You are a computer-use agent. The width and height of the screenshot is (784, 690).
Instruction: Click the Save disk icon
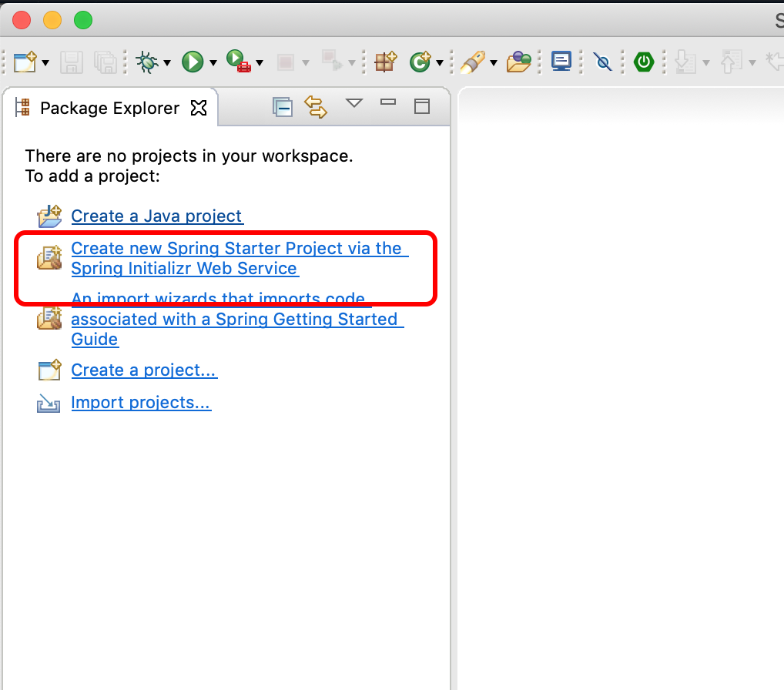(x=72, y=63)
